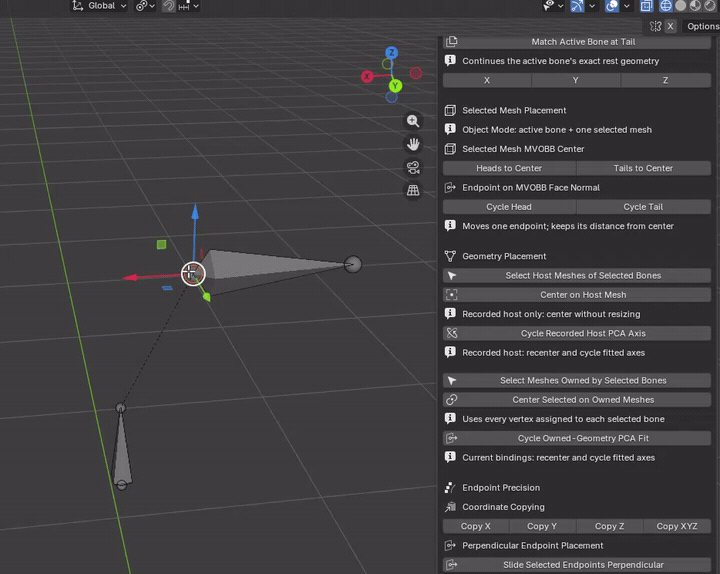Switch to material preview shading

(x=695, y=6)
